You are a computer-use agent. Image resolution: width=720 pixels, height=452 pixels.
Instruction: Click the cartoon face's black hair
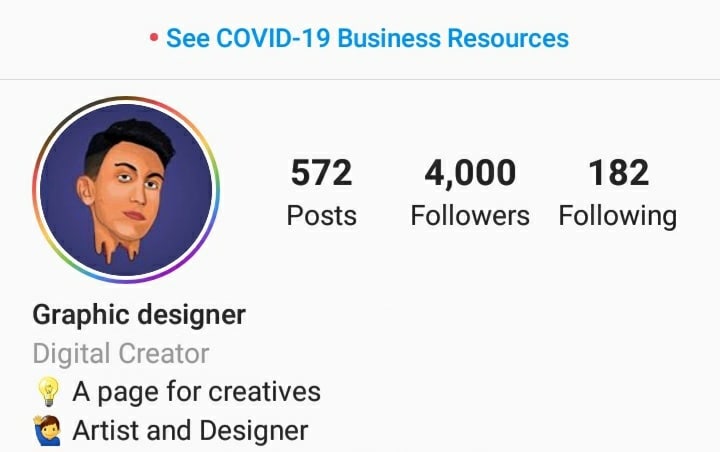tap(133, 138)
